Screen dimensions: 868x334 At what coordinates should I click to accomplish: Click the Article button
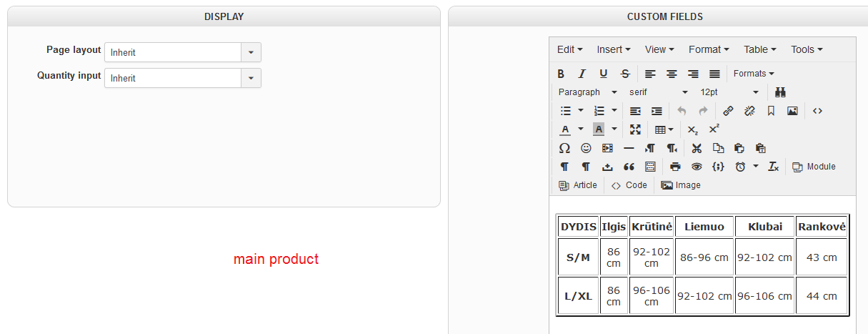578,185
